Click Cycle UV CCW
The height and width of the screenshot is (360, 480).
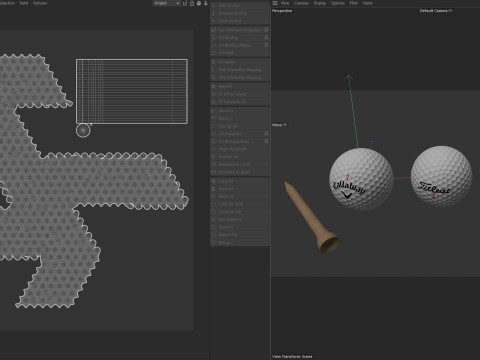(240, 204)
